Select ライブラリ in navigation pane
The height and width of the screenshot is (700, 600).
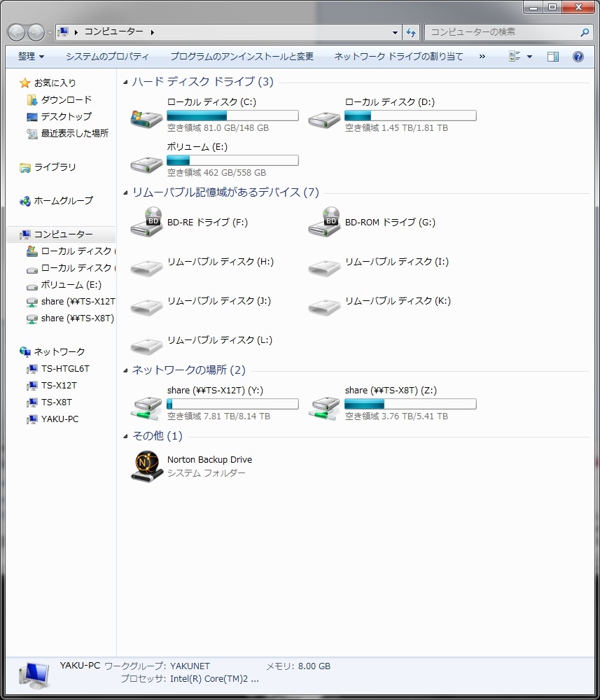pyautogui.click(x=55, y=167)
